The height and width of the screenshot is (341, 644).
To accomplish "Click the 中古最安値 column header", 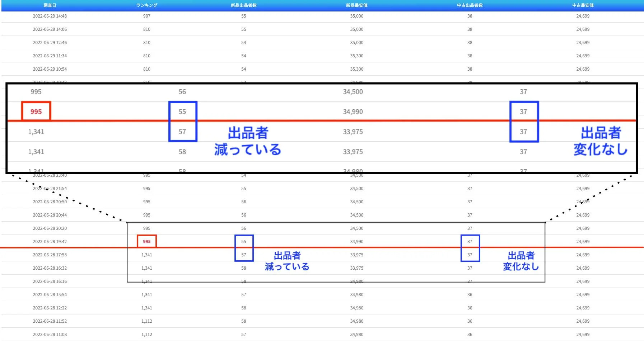I will pyautogui.click(x=583, y=5).
